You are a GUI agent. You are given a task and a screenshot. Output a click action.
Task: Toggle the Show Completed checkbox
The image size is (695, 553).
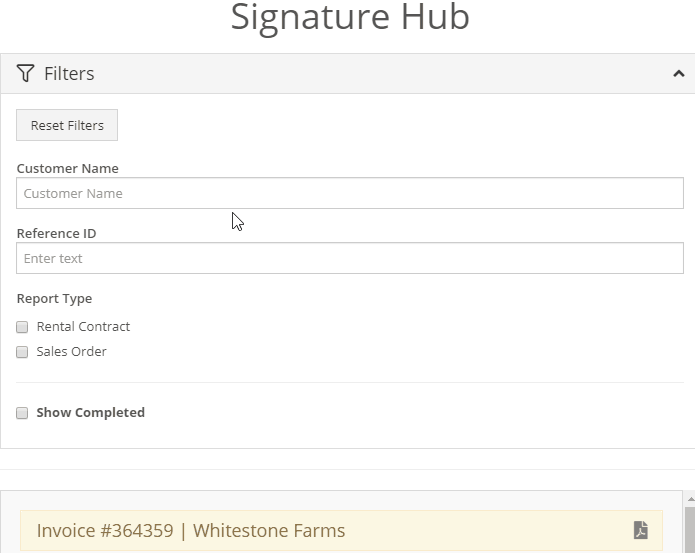22,413
